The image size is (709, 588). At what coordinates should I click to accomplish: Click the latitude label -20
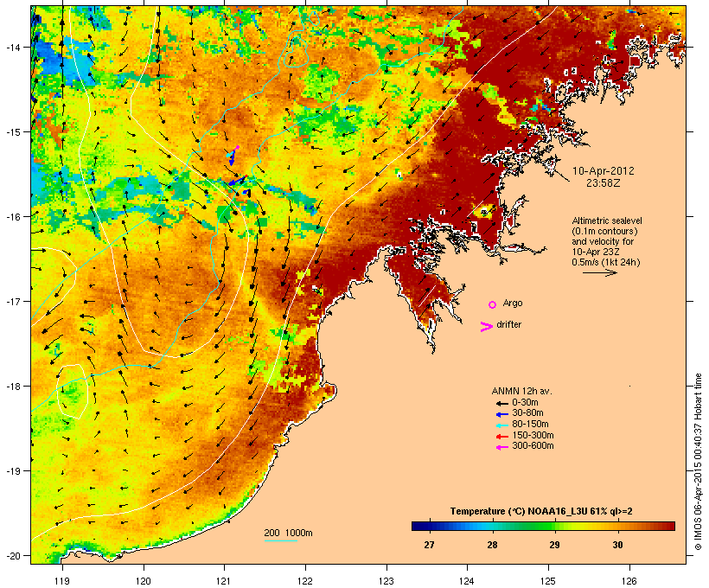(x=12, y=555)
